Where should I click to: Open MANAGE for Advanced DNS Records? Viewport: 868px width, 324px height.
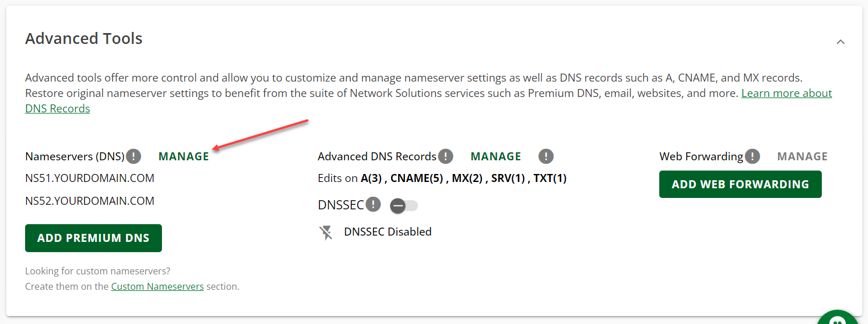coord(496,156)
